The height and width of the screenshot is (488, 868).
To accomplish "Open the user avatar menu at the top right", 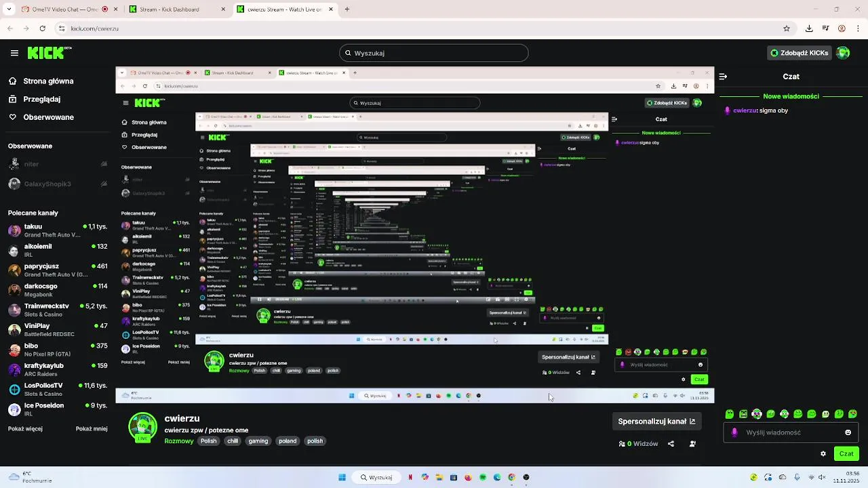I will tap(843, 53).
